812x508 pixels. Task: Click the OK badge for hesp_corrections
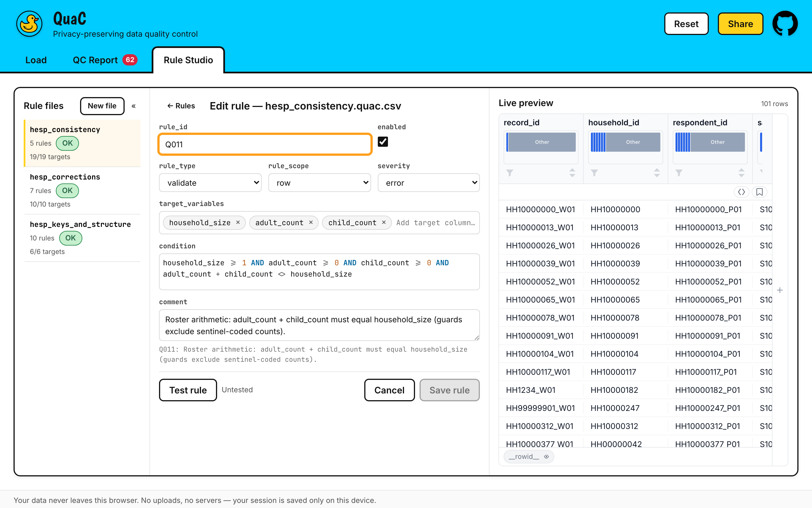[x=67, y=190]
